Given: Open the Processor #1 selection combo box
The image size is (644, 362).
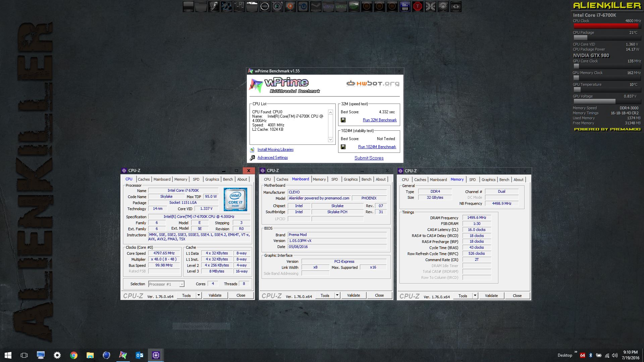Looking at the screenshot, I should tap(166, 284).
